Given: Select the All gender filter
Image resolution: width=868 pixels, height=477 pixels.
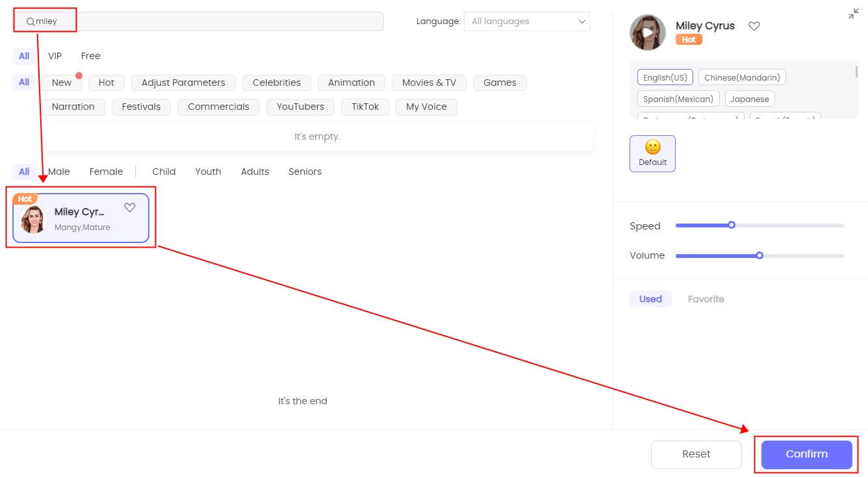Looking at the screenshot, I should [24, 172].
